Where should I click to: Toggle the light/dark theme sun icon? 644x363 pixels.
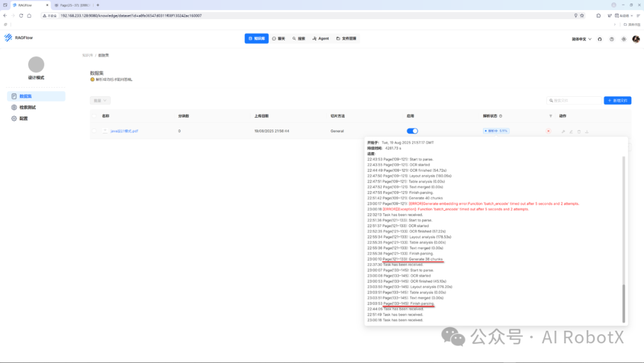click(x=624, y=39)
